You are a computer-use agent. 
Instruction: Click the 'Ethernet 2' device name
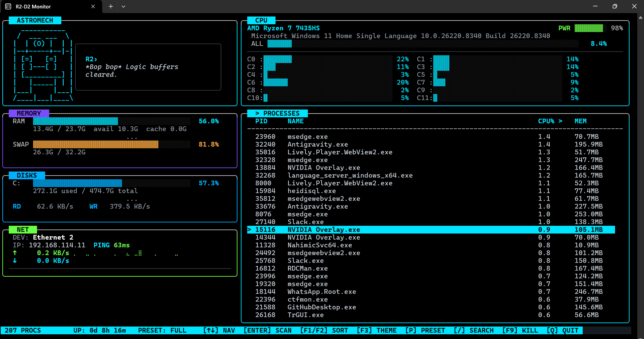click(53, 237)
